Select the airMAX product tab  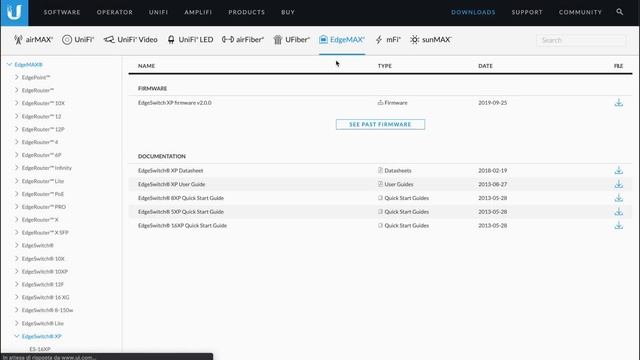[x=33, y=40]
